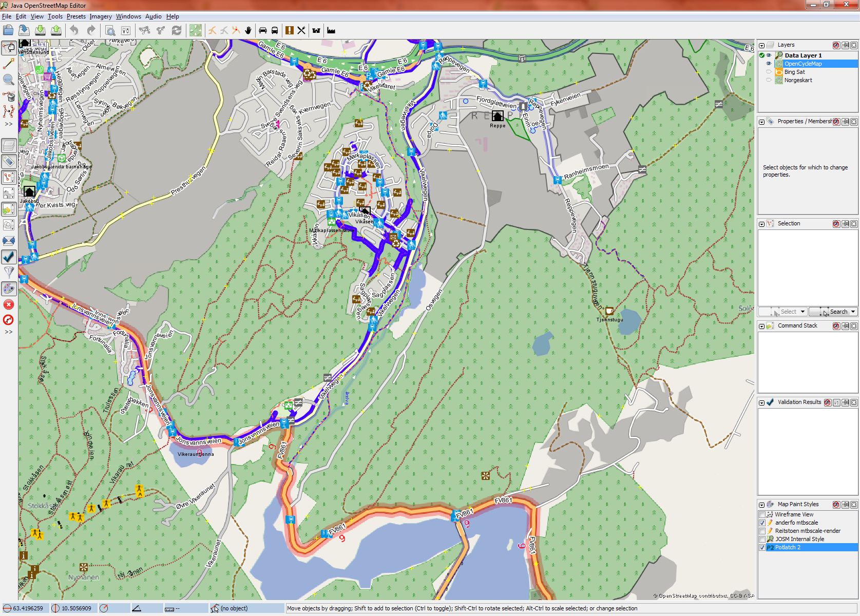Image resolution: width=860 pixels, height=616 pixels.
Task: Open file with the folder toolbar icon
Action: pyautogui.click(x=8, y=30)
